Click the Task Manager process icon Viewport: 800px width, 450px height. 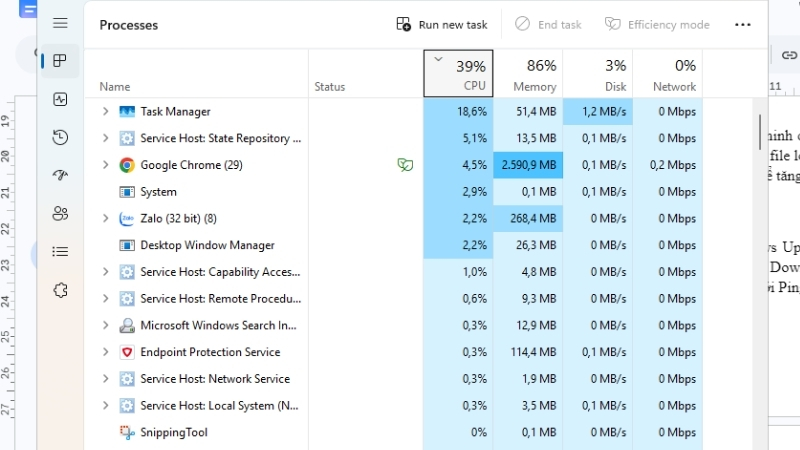(127, 111)
